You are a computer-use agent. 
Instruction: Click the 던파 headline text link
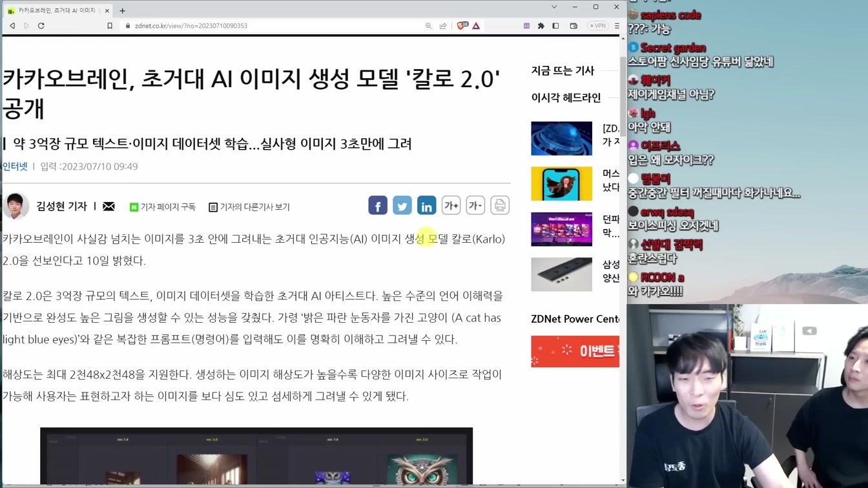point(611,226)
